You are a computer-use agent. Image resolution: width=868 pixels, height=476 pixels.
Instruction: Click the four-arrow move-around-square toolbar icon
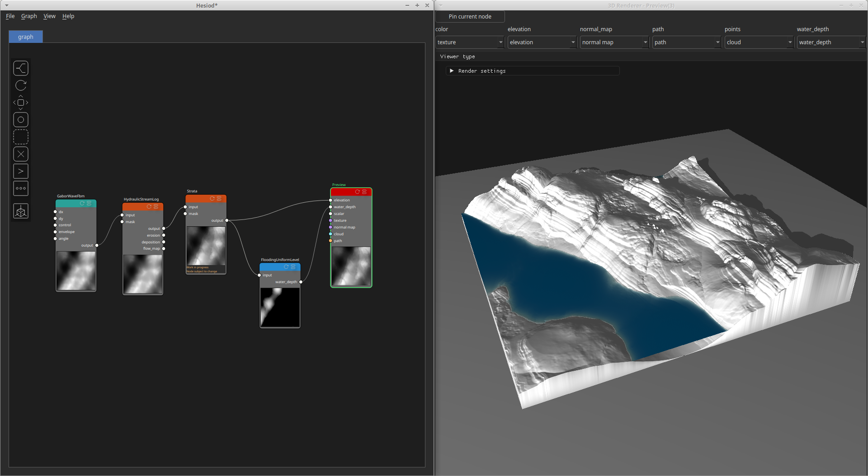coord(21,103)
